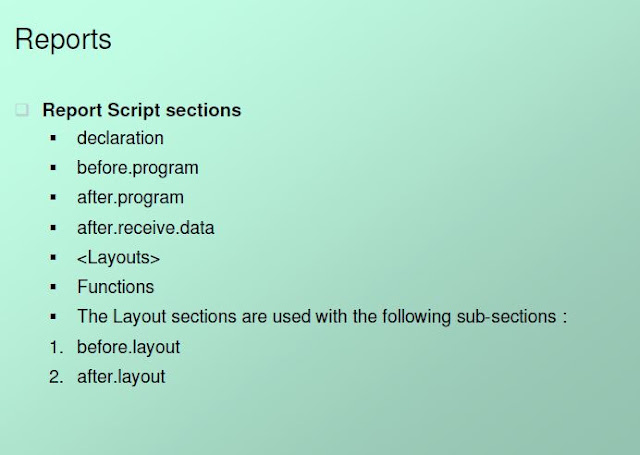Click the bullet marker beside Functions

[x=53, y=287]
